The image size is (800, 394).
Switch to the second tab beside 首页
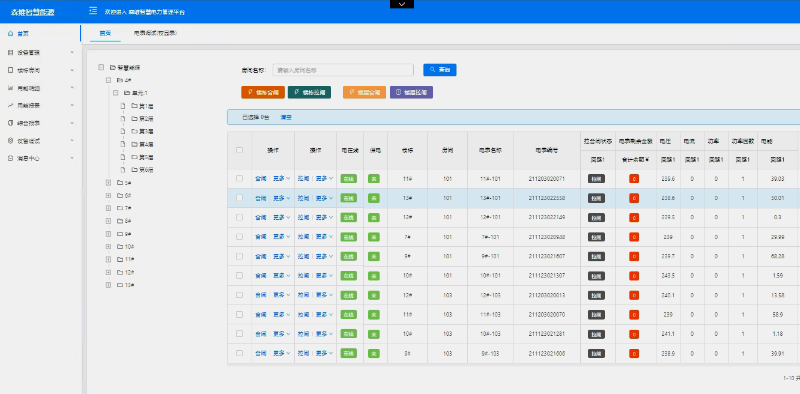[155, 33]
